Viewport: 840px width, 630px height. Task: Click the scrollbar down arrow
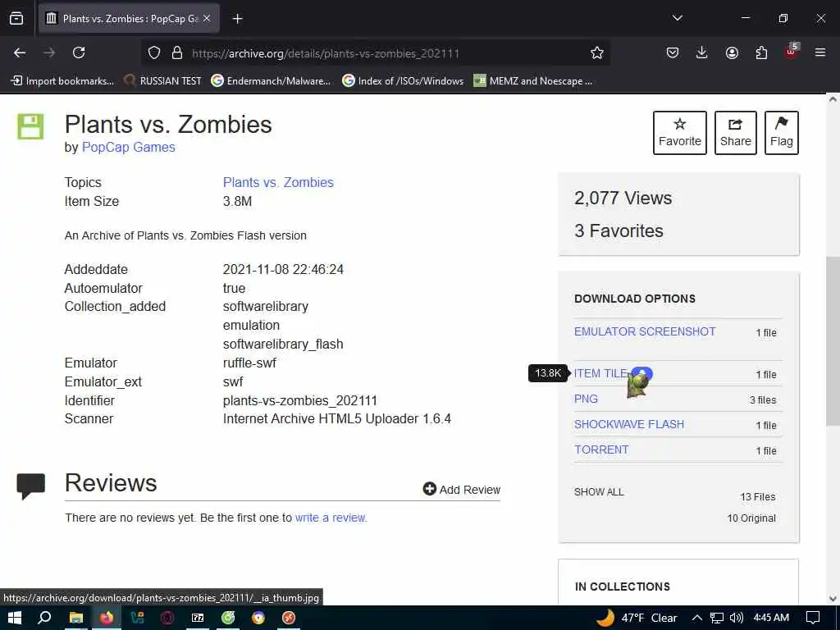pyautogui.click(x=833, y=598)
